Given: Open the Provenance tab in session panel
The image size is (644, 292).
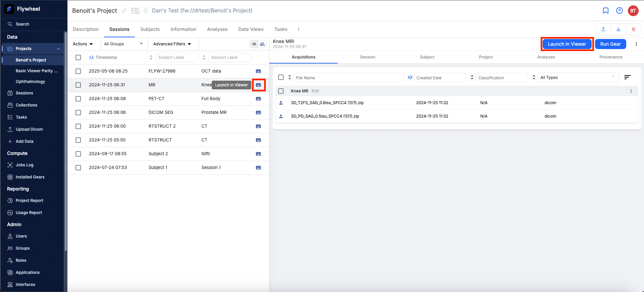Looking at the screenshot, I should 611,57.
